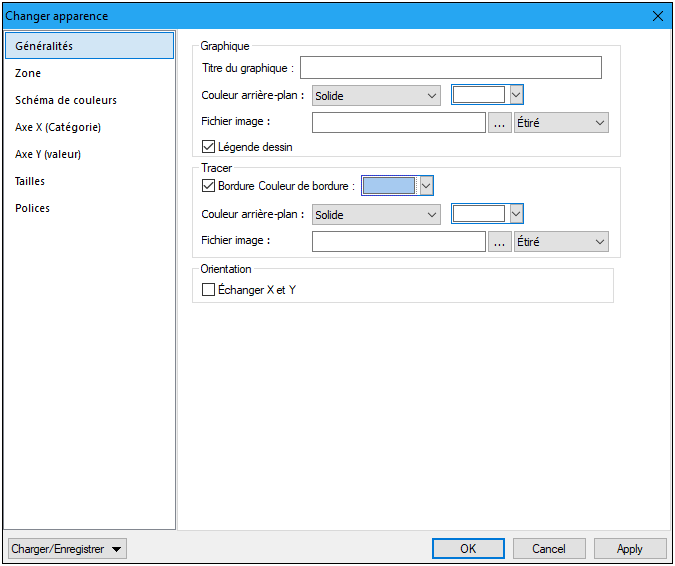This screenshot has height=566, width=675.
Task: Click the Titre du graphique text field
Action: (450, 68)
